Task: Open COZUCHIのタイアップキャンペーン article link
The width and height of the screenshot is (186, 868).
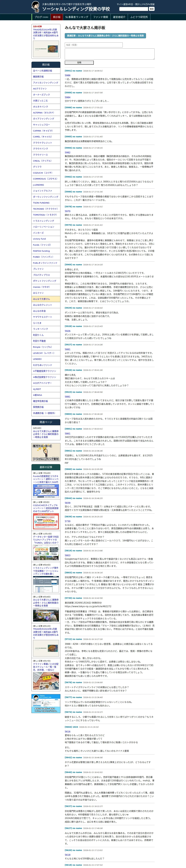Action: tap(46, 508)
